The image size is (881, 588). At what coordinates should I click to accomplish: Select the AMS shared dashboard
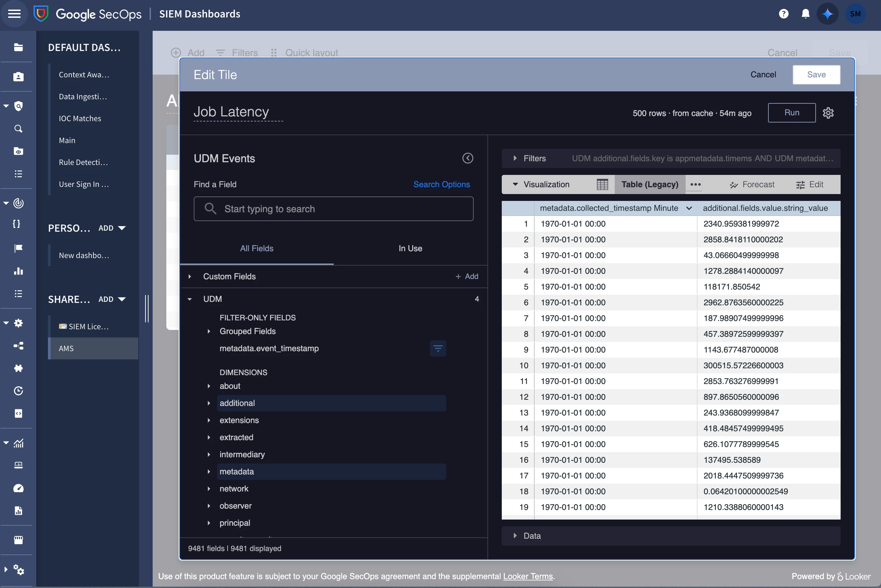click(x=93, y=348)
